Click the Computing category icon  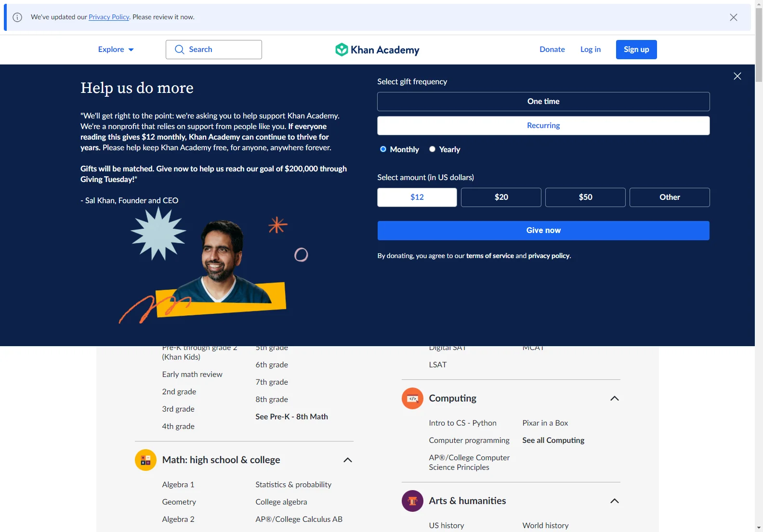[x=412, y=399]
